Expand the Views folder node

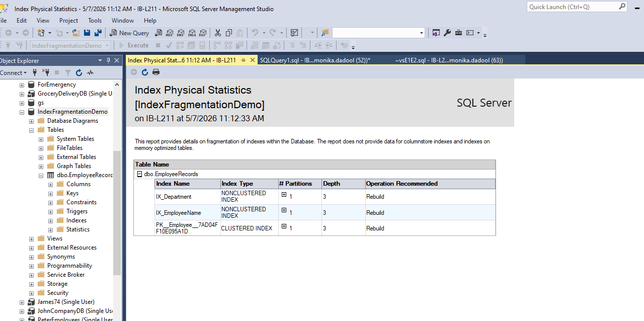pos(31,238)
